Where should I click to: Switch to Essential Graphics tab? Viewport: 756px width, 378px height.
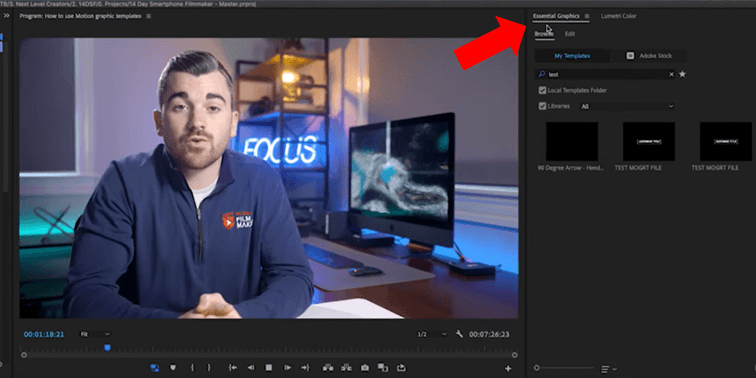[x=556, y=16]
